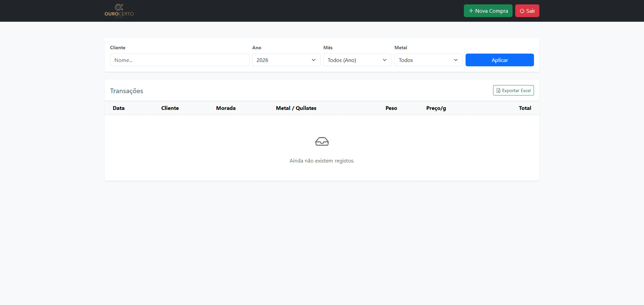This screenshot has width=644, height=305.
Task: Click the OuroCerto logo in the header
Action: (119, 10)
